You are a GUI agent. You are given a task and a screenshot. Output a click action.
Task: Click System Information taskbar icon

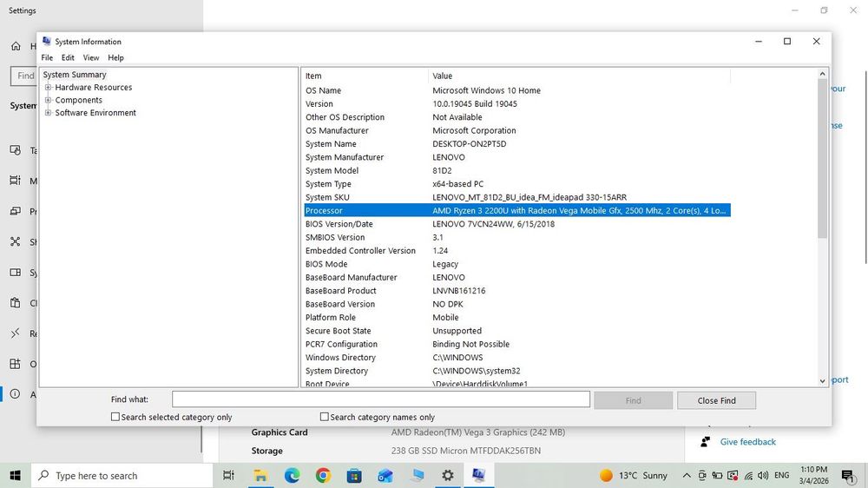[x=478, y=475]
